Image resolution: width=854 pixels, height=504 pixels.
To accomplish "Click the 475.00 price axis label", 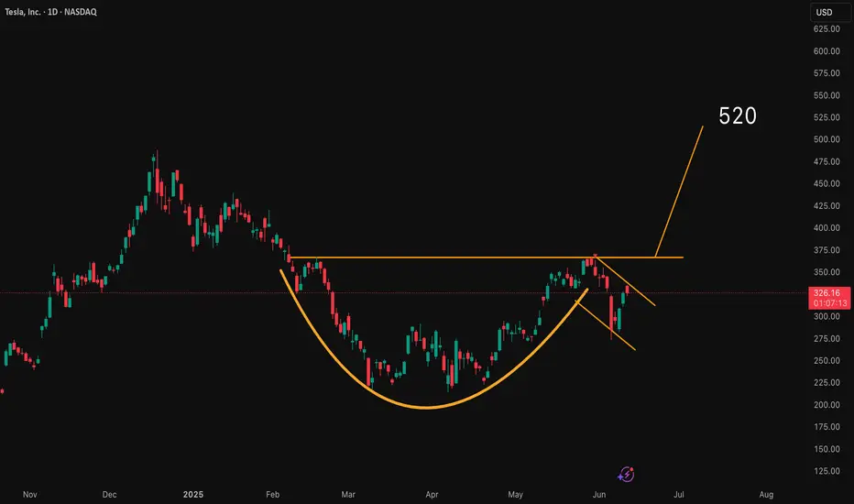I will (x=827, y=162).
